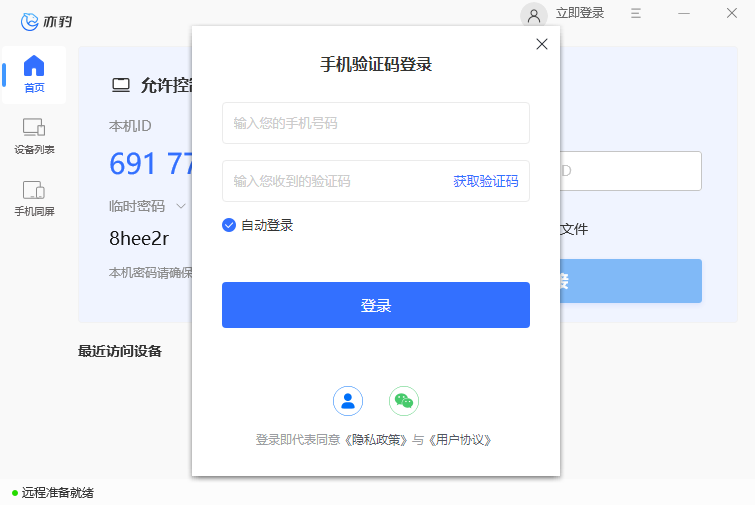This screenshot has width=755, height=505.
Task: Click the local device ID number 691
Action: 151,164
